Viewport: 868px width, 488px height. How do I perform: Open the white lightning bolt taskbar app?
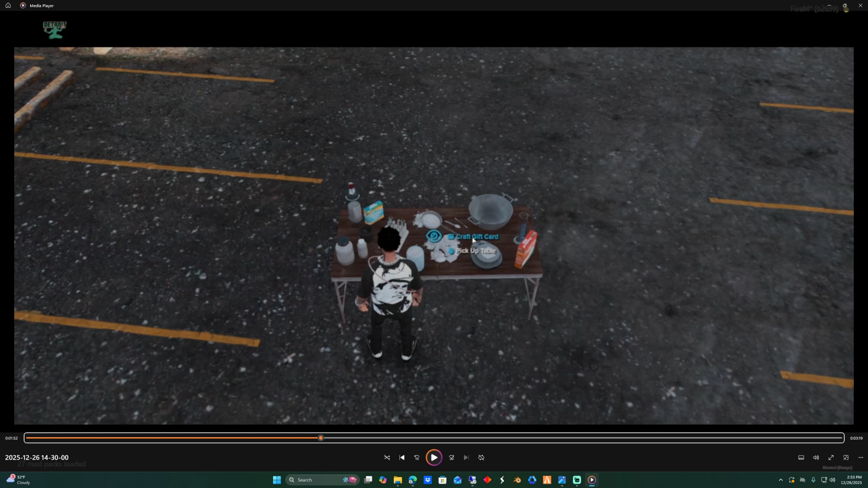tap(502, 480)
